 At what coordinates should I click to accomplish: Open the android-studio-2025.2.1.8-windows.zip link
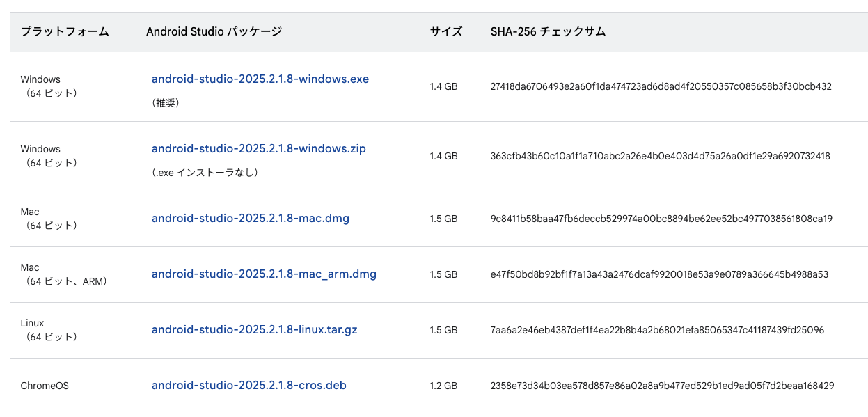[x=258, y=148]
